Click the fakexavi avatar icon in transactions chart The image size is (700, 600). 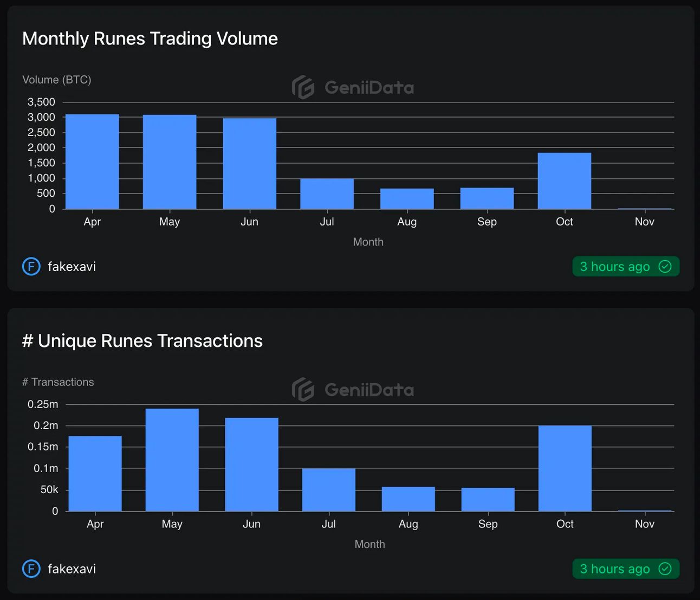coord(31,569)
